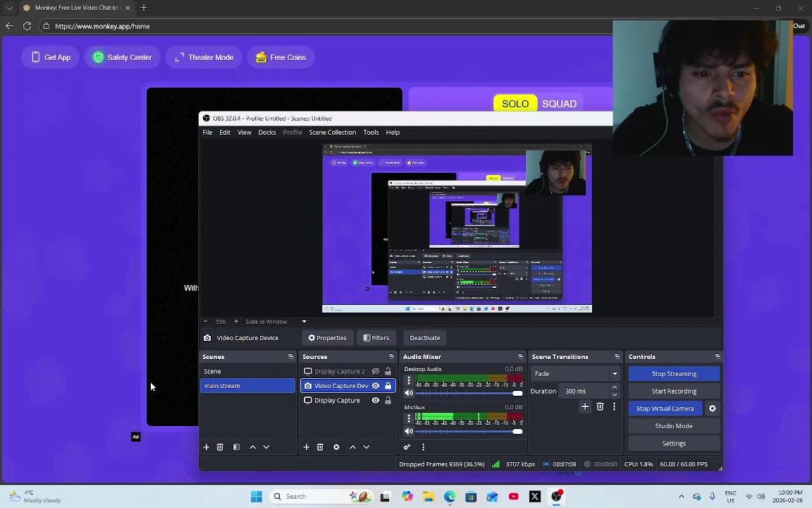Add a scene transition with plus icon

(x=585, y=406)
